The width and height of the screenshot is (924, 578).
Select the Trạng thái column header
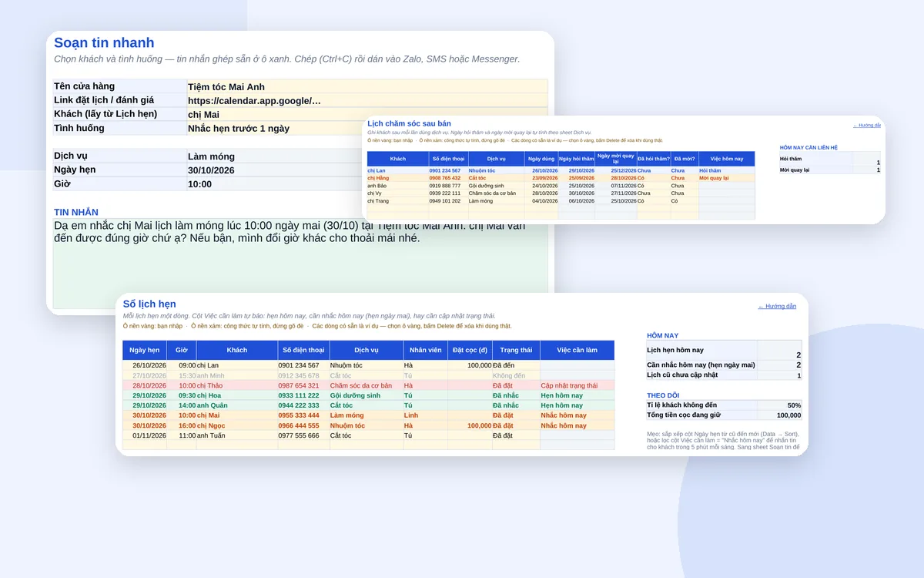(x=515, y=350)
